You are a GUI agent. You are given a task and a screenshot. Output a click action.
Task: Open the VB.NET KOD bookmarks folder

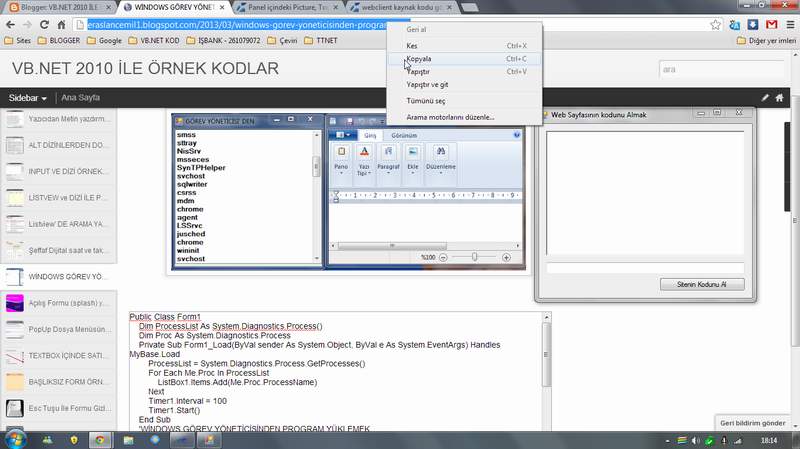(154, 40)
